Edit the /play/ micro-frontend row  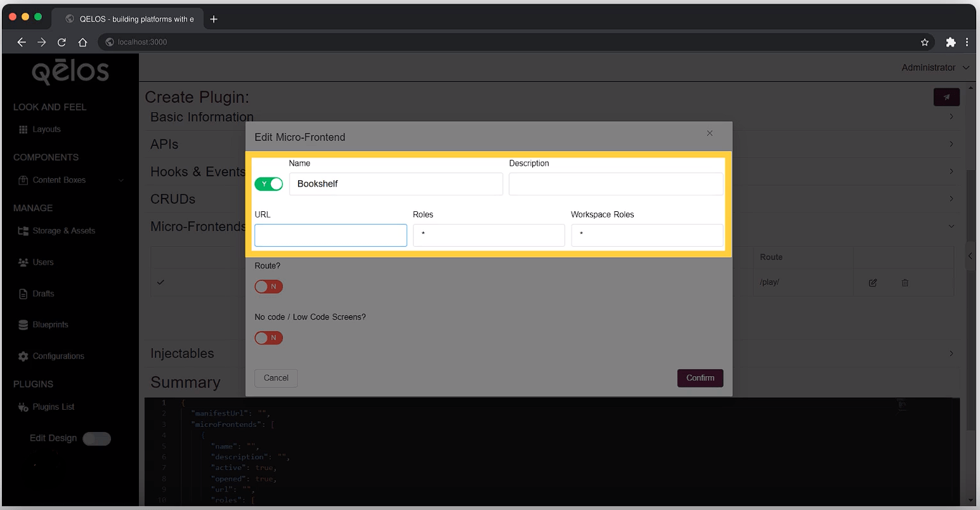(873, 282)
